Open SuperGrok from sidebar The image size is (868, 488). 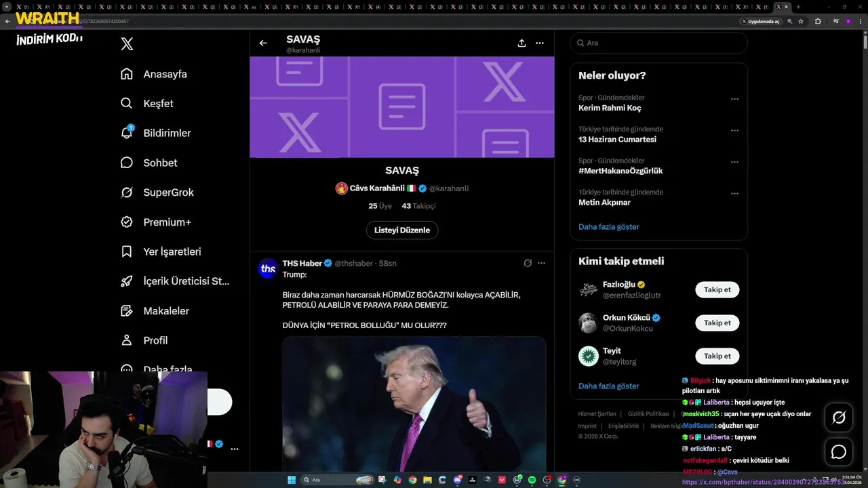[x=157, y=192]
